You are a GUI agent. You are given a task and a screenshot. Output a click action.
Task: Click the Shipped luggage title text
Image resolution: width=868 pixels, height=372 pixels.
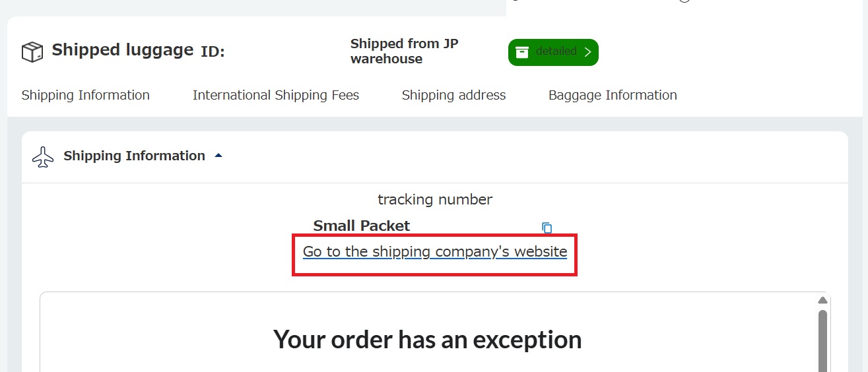point(123,50)
